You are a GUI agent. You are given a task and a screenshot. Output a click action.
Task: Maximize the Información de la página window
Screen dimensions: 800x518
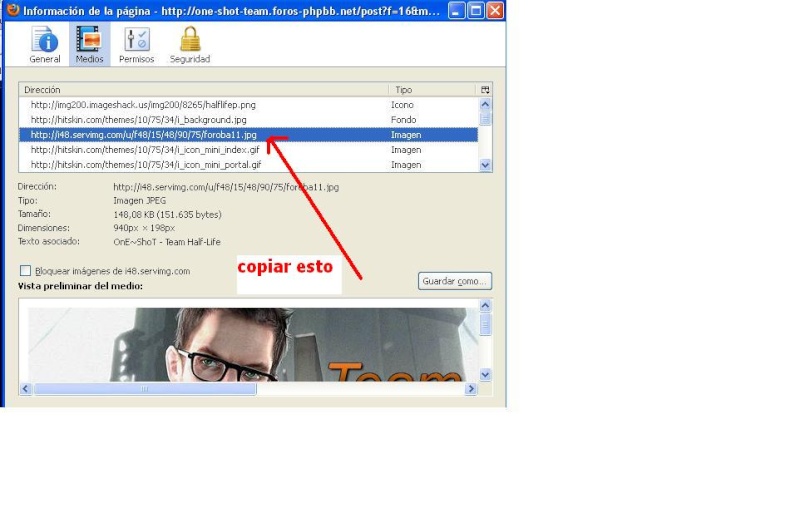pos(476,10)
